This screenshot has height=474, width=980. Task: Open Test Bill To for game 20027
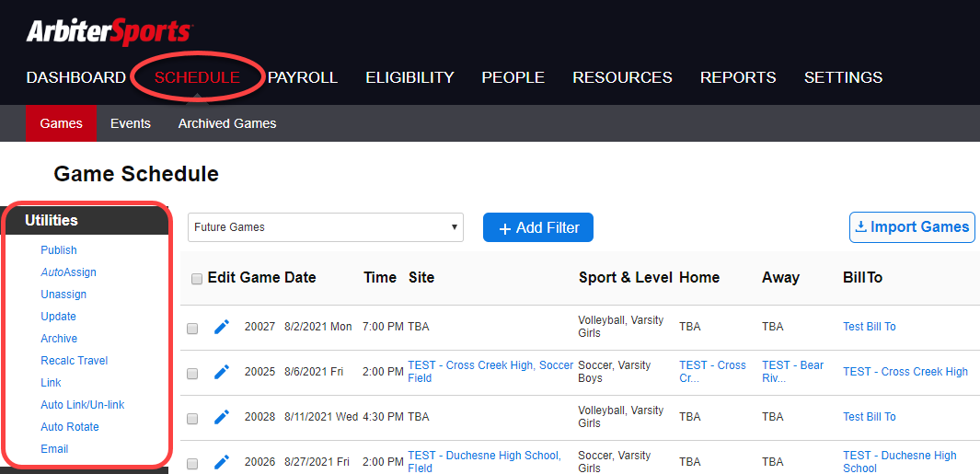(870, 327)
